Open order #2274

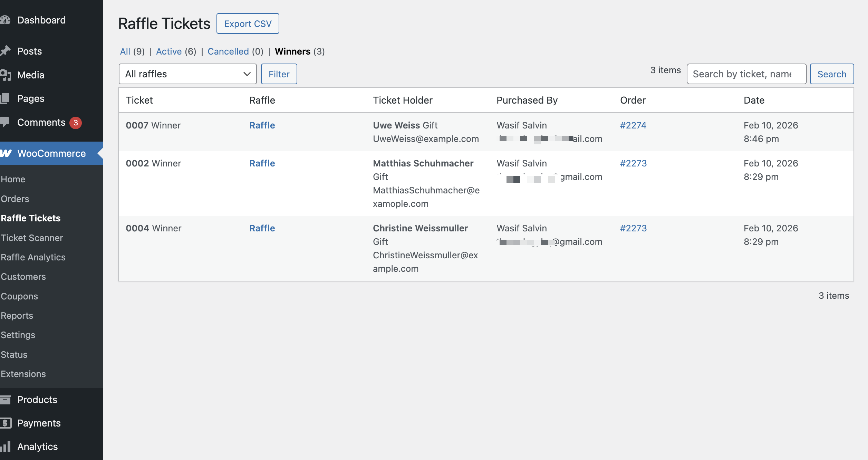633,125
